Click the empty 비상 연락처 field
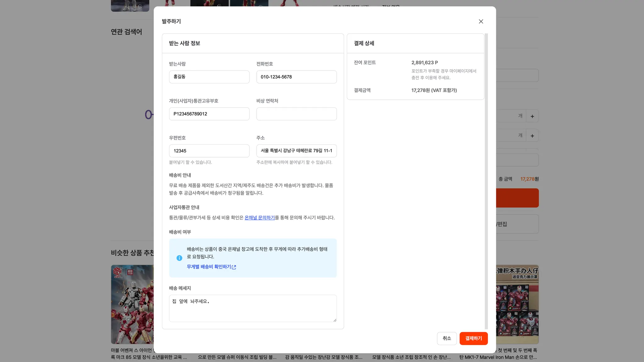 tap(296, 114)
